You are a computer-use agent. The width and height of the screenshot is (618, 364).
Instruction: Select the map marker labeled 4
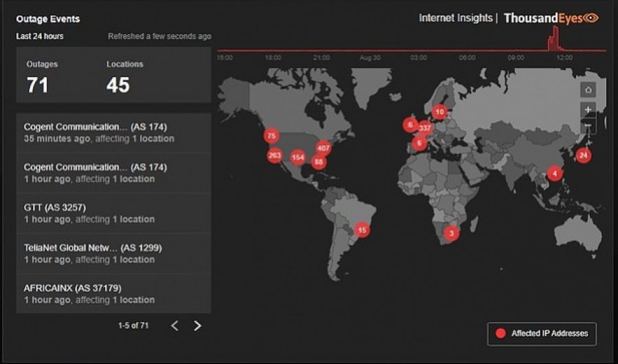pos(555,173)
